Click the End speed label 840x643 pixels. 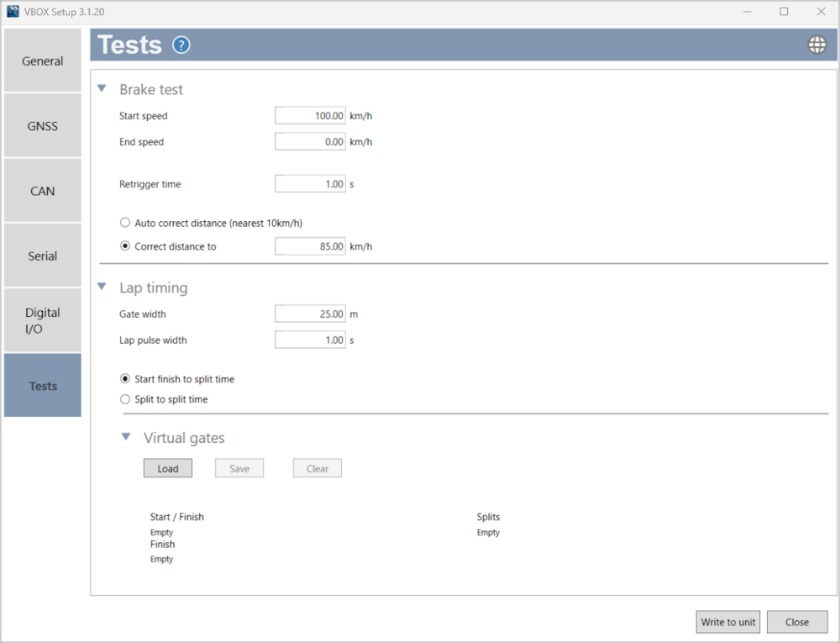pyautogui.click(x=141, y=141)
